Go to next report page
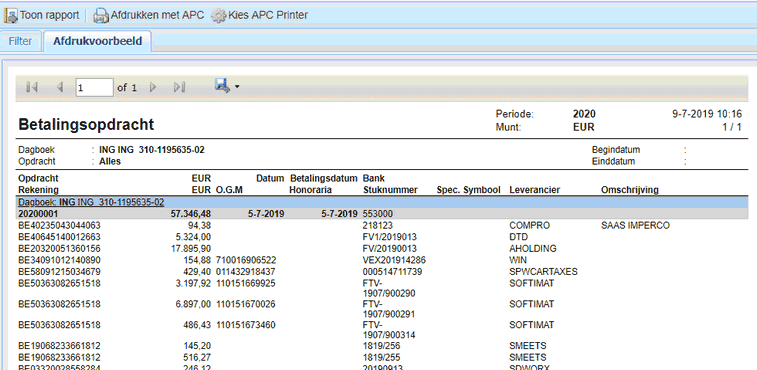 153,87
